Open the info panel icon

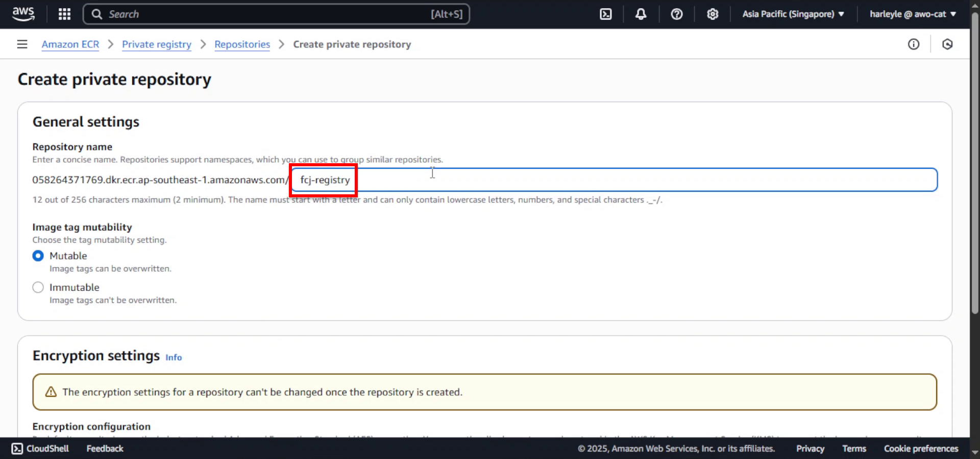click(914, 44)
